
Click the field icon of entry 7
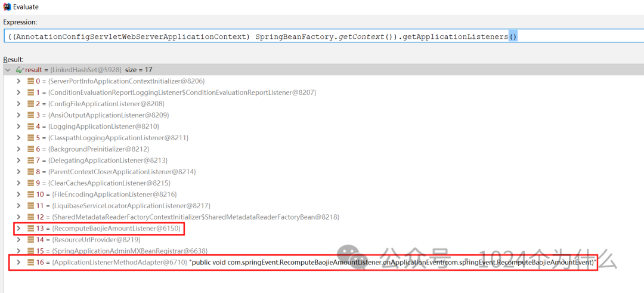31,160
